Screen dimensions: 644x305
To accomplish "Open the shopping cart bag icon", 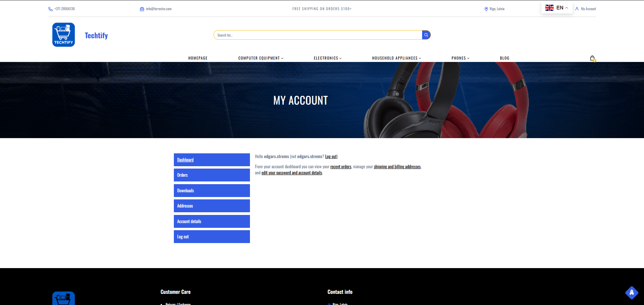I will click(592, 58).
